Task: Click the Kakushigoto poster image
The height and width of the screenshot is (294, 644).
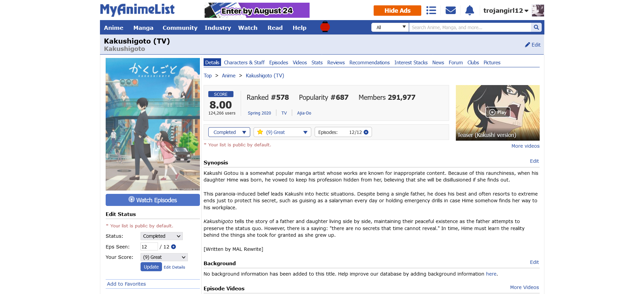Action: click(153, 124)
